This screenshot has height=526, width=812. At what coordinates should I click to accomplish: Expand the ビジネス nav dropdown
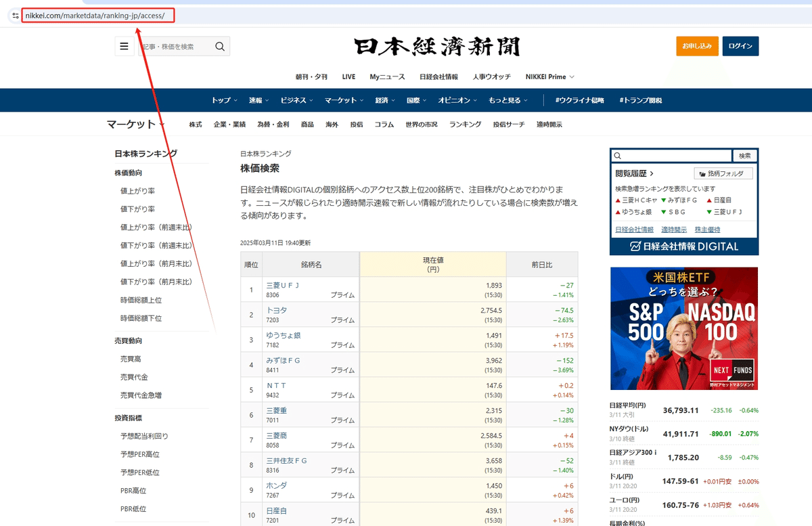pos(297,100)
